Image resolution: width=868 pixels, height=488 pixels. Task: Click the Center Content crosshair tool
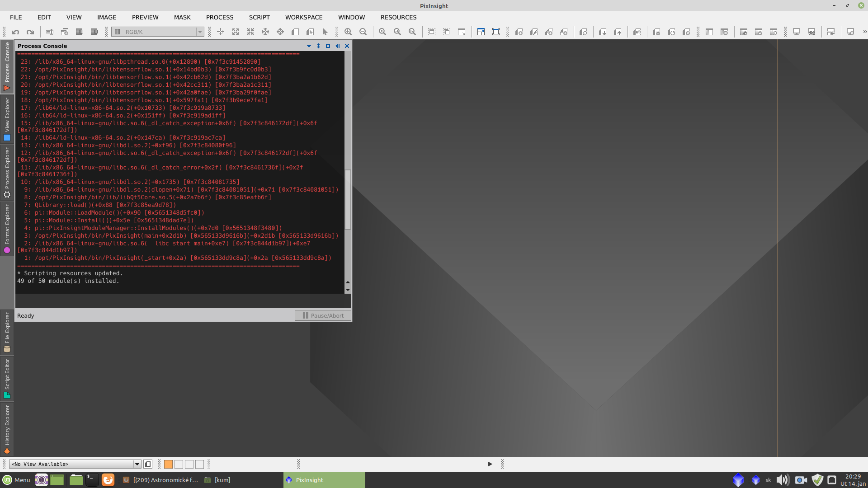(x=221, y=32)
